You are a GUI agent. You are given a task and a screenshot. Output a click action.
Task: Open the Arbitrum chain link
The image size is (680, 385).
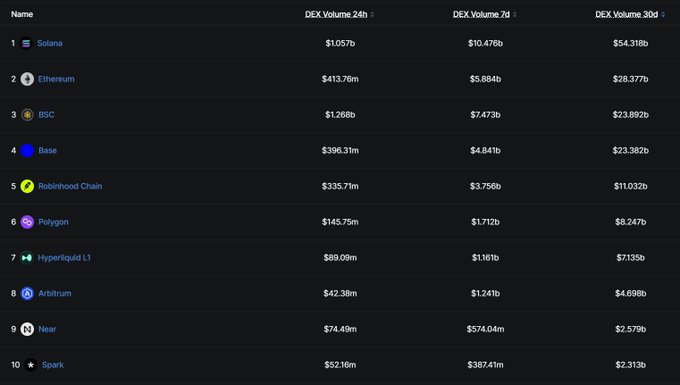click(55, 294)
